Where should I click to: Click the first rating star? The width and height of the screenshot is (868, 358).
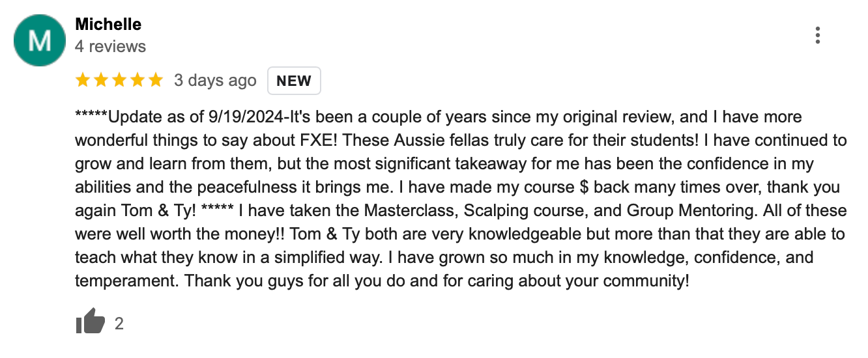[x=83, y=81]
